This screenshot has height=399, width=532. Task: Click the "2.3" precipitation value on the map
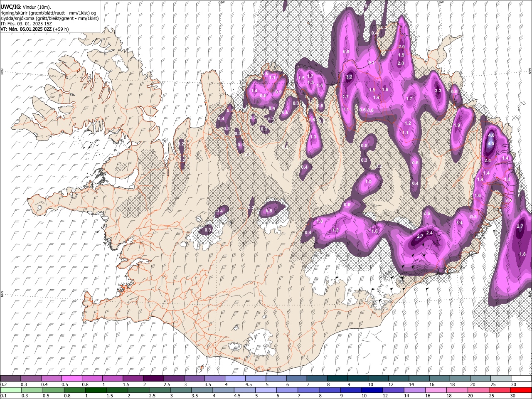(438, 91)
